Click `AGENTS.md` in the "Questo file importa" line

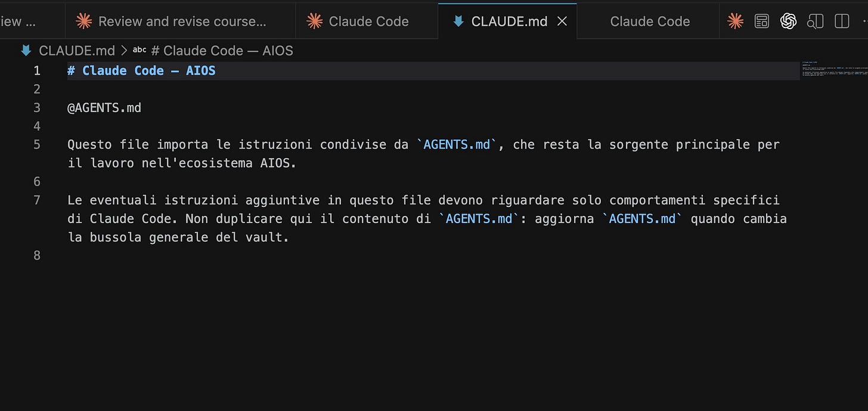[457, 144]
